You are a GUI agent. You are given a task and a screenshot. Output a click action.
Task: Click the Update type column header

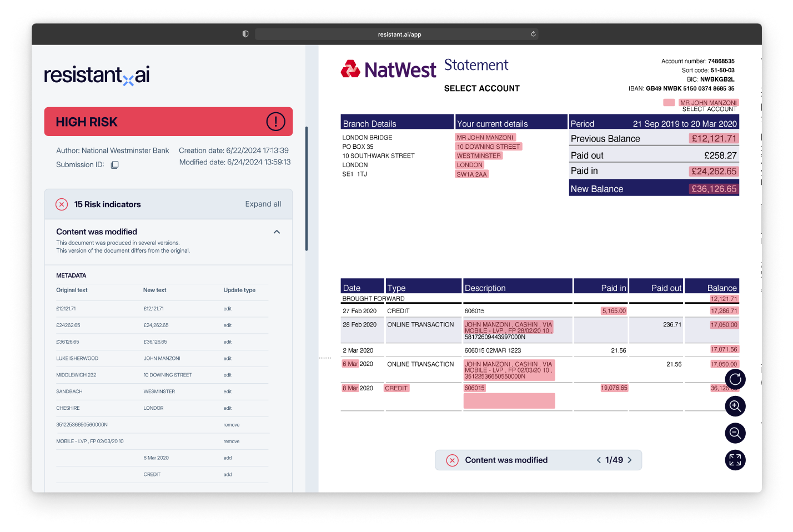point(239,290)
